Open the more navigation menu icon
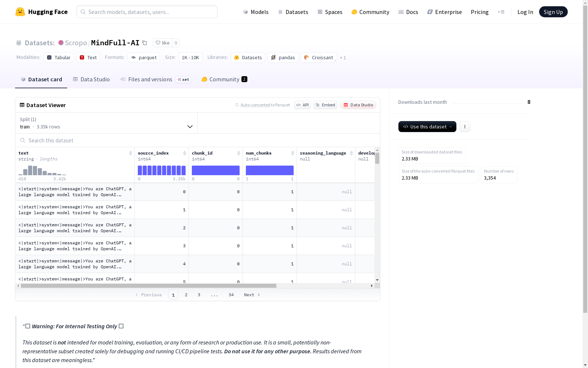Viewport: 588px width, 368px height. coord(501,12)
